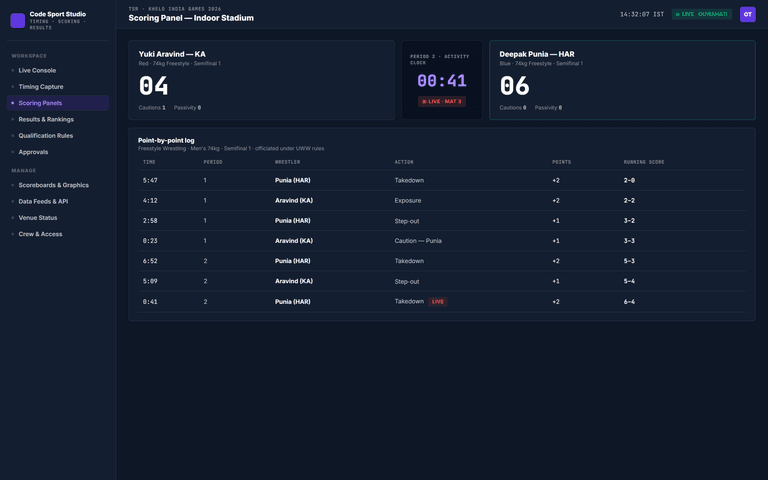Viewport: 768px width, 480px height.
Task: Click Passivity 0 under Punia
Action: (548, 108)
